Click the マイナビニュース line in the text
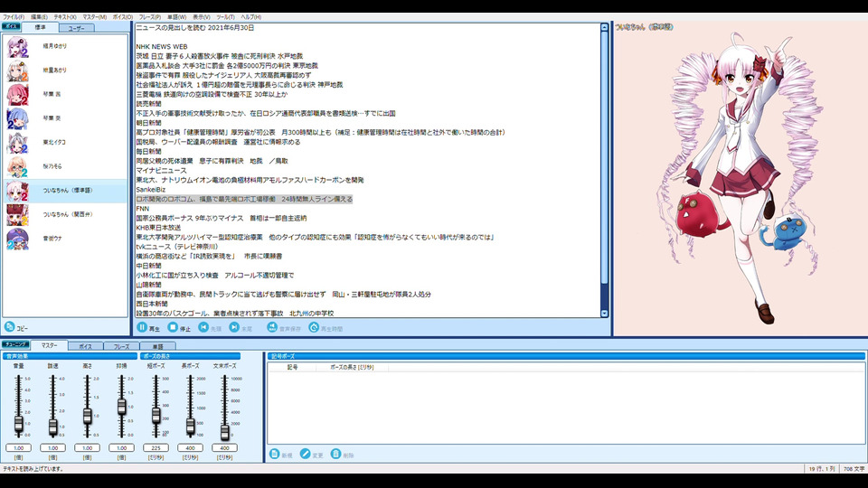The height and width of the screenshot is (488, 868). pyautogui.click(x=161, y=171)
